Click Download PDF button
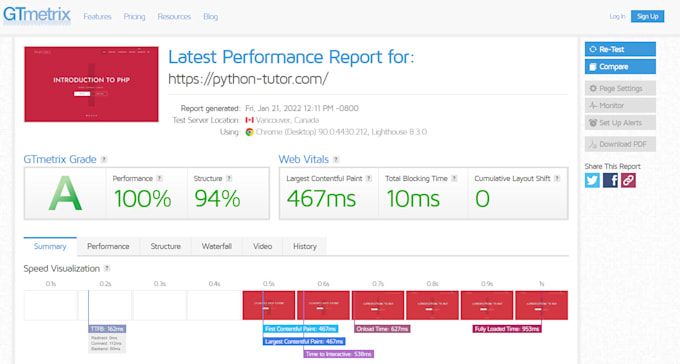This screenshot has height=364, width=680. (620, 144)
